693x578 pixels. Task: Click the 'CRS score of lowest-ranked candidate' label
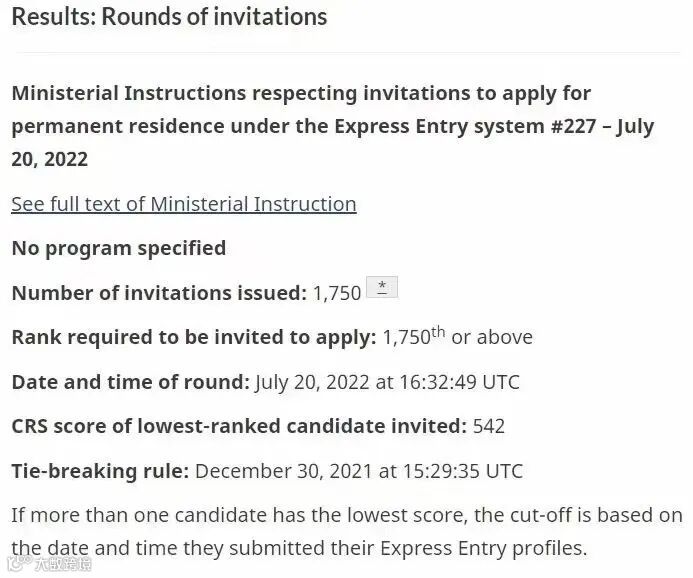[239, 426]
